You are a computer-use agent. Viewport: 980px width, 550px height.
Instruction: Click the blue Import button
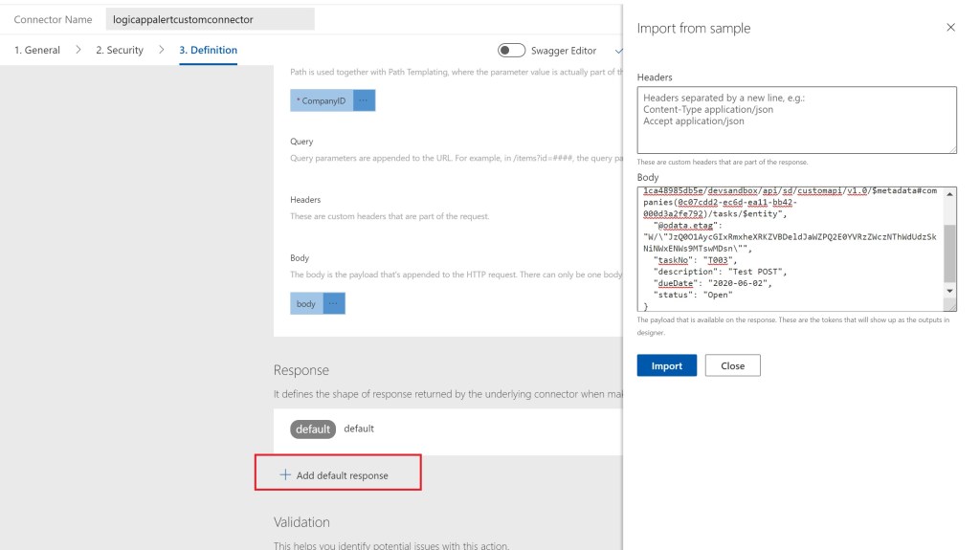click(666, 365)
